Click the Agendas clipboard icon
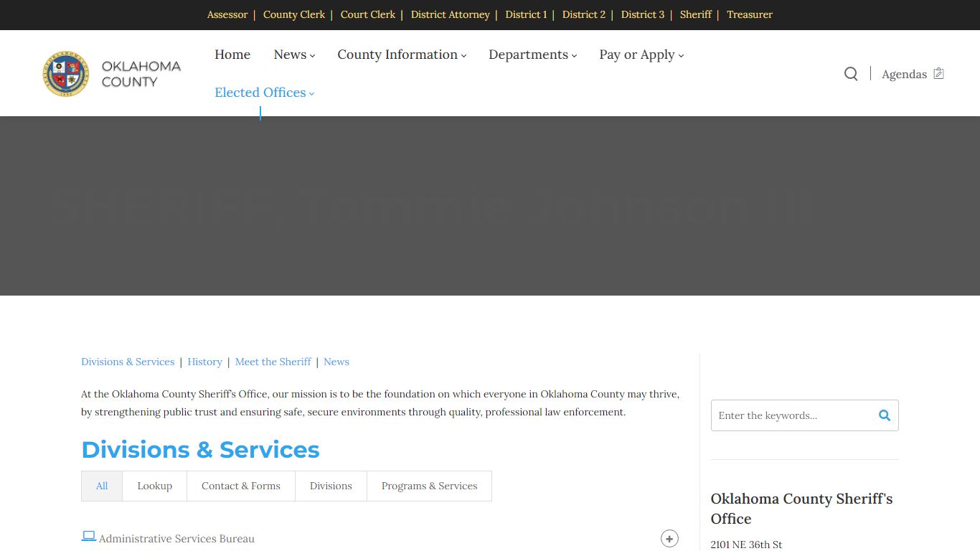This screenshot has height=551, width=980. 938,74
